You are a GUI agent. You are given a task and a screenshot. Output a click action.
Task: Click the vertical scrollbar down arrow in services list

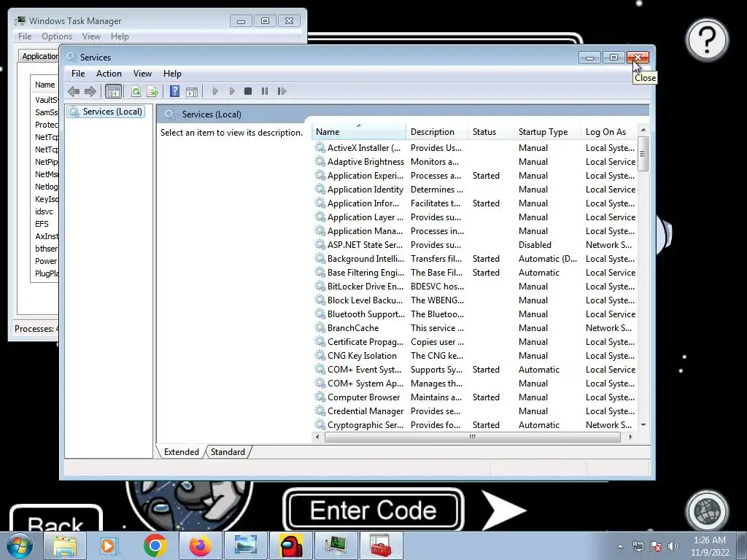pos(643,425)
